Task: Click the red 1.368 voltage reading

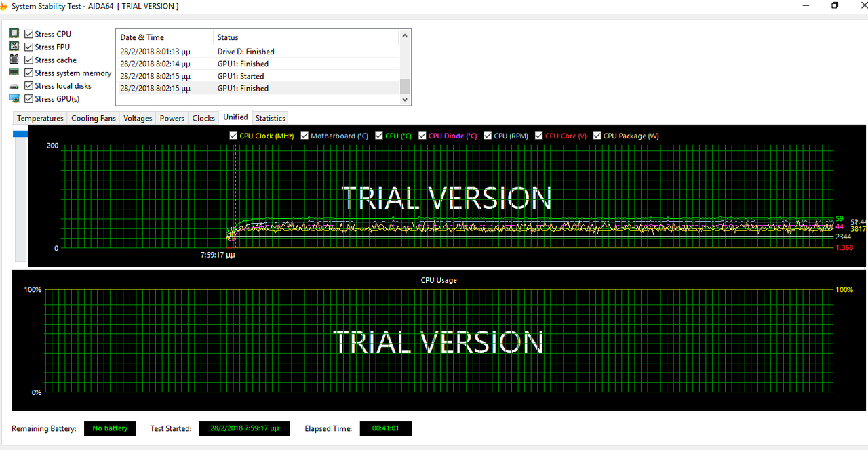Action: click(844, 248)
